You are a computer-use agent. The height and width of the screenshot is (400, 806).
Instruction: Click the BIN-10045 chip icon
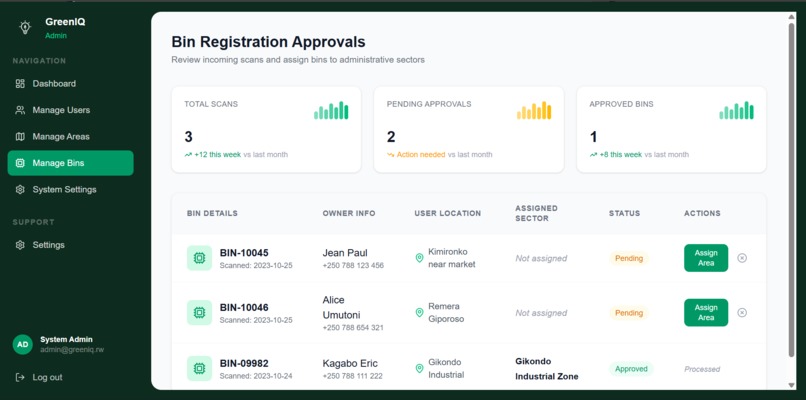click(x=199, y=258)
